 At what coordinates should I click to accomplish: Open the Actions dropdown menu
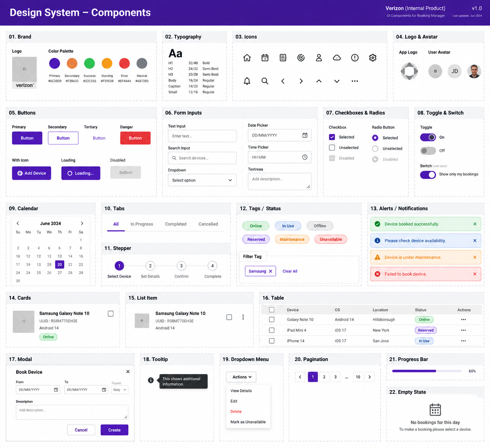(241, 377)
